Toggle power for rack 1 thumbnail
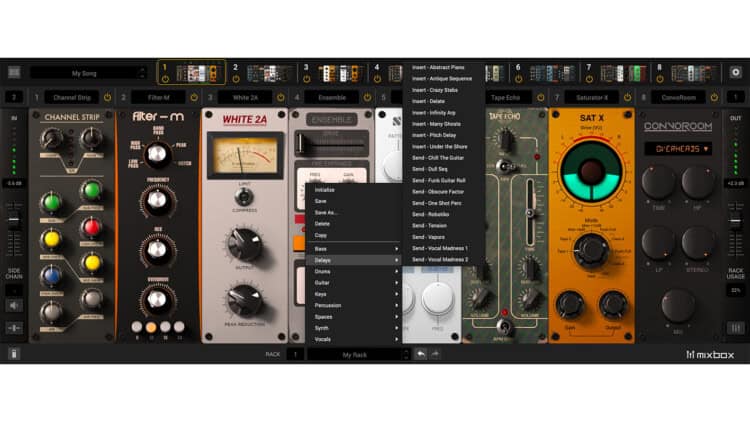The width and height of the screenshot is (750, 422). coord(165,79)
